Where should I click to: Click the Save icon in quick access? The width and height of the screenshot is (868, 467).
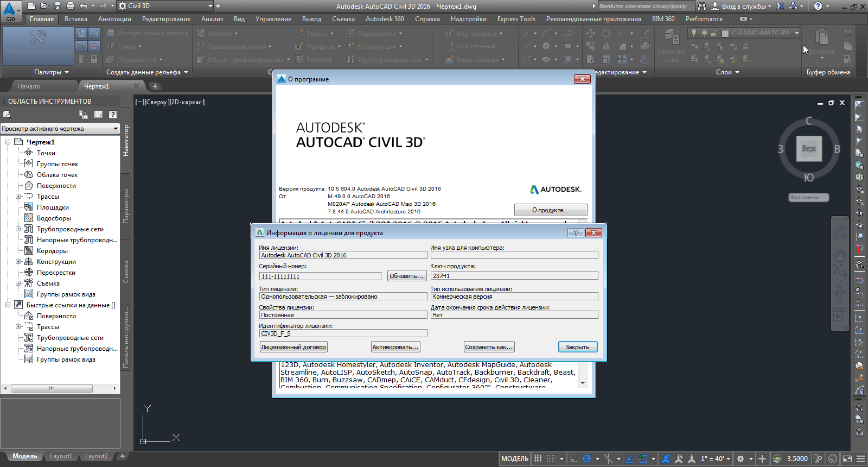(x=57, y=6)
